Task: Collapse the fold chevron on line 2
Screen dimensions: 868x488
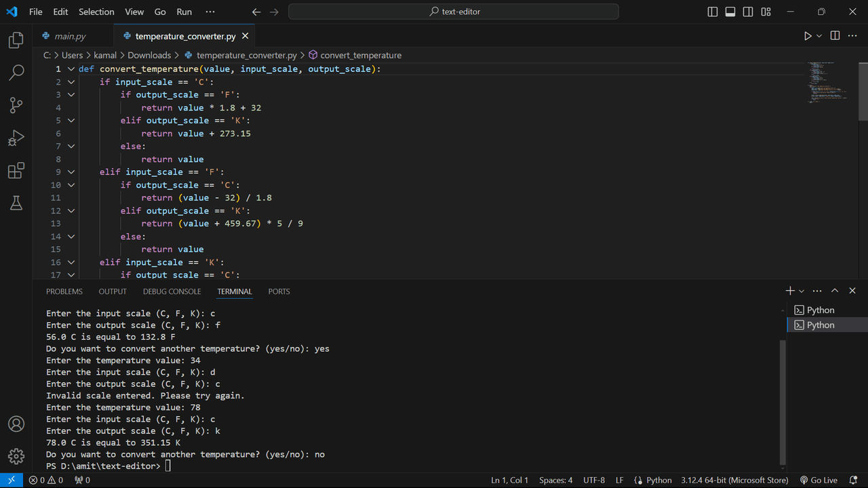Action: 71,82
